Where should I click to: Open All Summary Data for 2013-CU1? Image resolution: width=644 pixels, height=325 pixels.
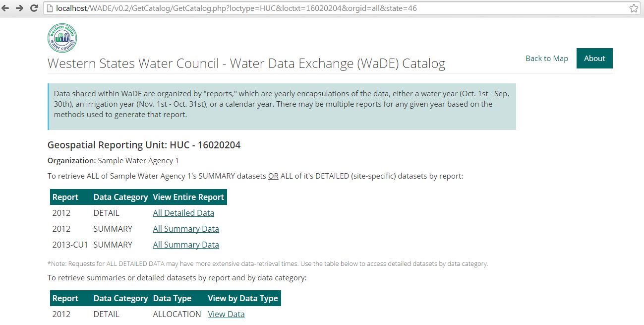click(x=186, y=245)
